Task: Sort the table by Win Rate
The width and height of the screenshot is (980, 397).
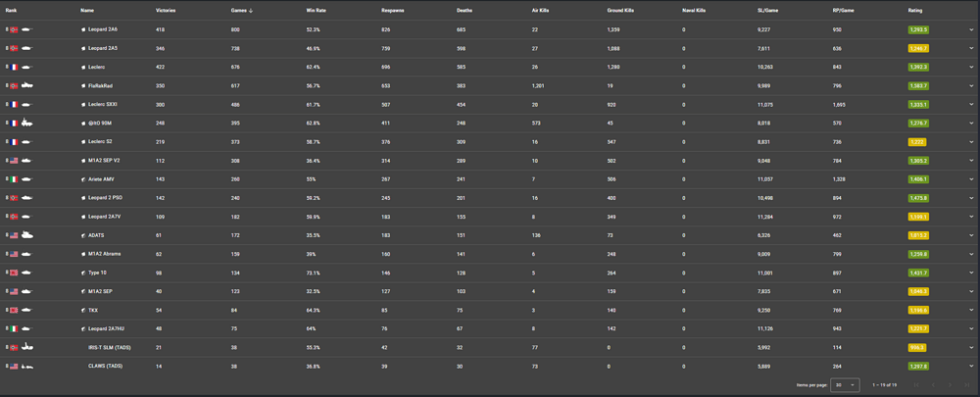Action: [316, 11]
